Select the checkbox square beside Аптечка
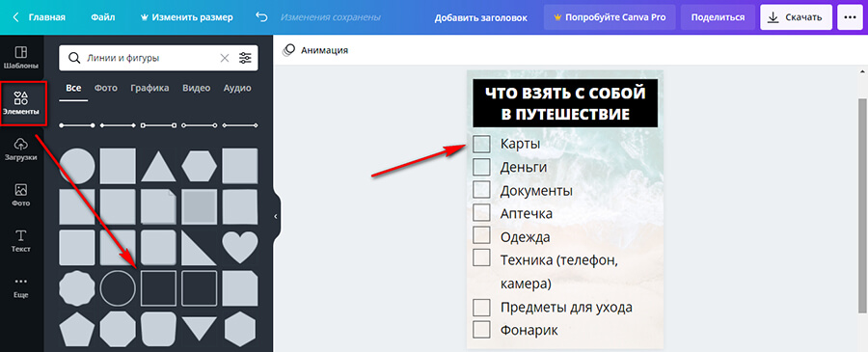868x352 pixels. tap(481, 212)
